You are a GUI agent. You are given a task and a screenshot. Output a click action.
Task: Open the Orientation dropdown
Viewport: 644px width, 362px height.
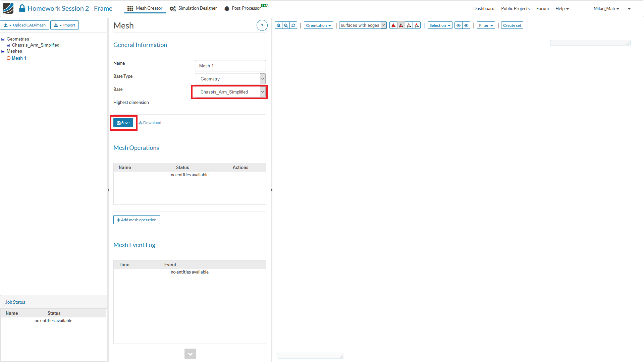(318, 25)
